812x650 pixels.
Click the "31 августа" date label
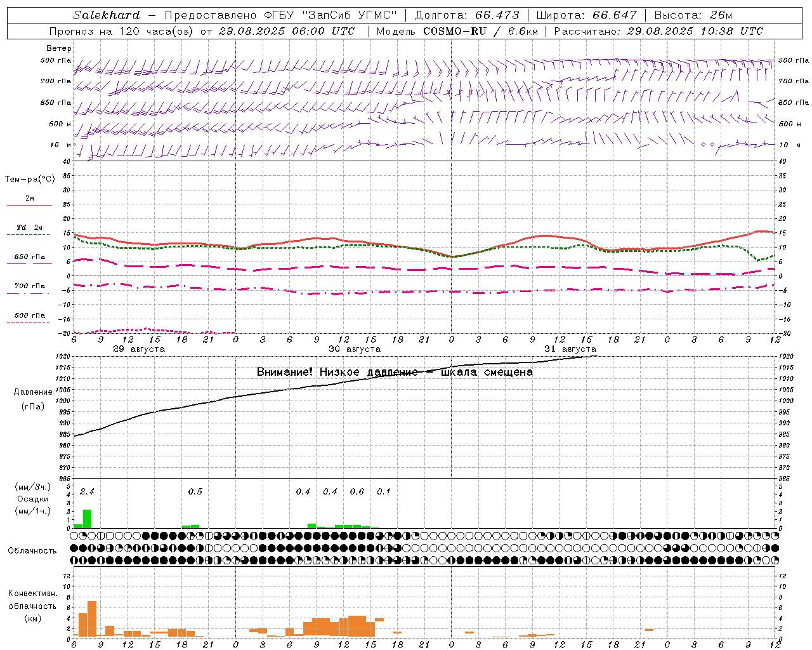[570, 349]
